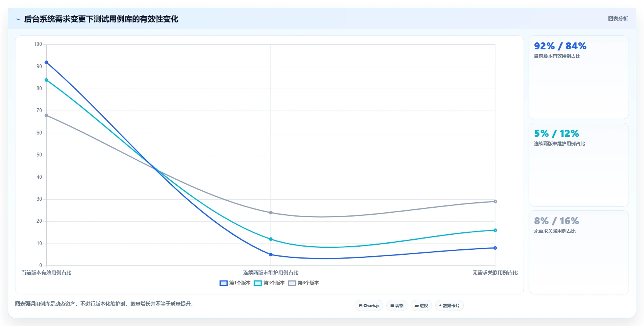Click the y-axis tick label 100

(38, 44)
